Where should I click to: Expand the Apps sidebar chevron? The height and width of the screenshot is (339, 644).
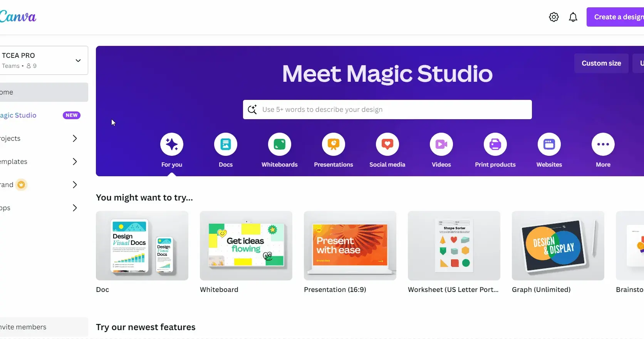(75, 208)
